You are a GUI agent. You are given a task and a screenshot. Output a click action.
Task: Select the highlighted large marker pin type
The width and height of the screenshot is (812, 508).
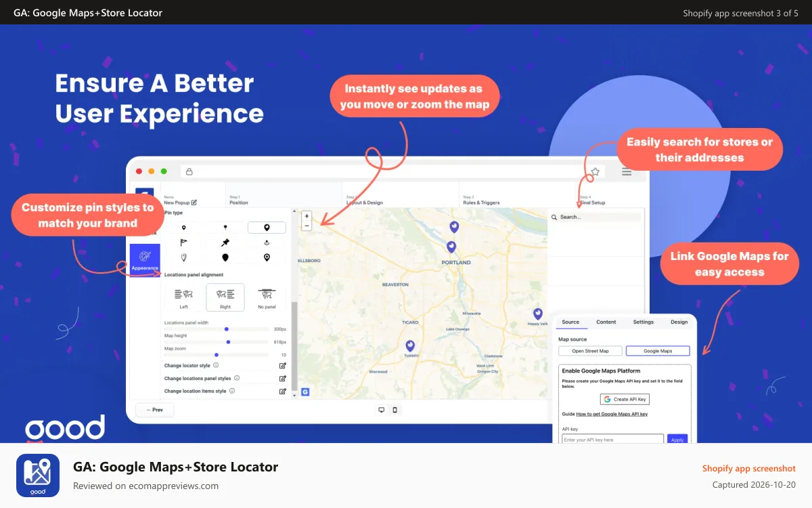click(x=267, y=228)
